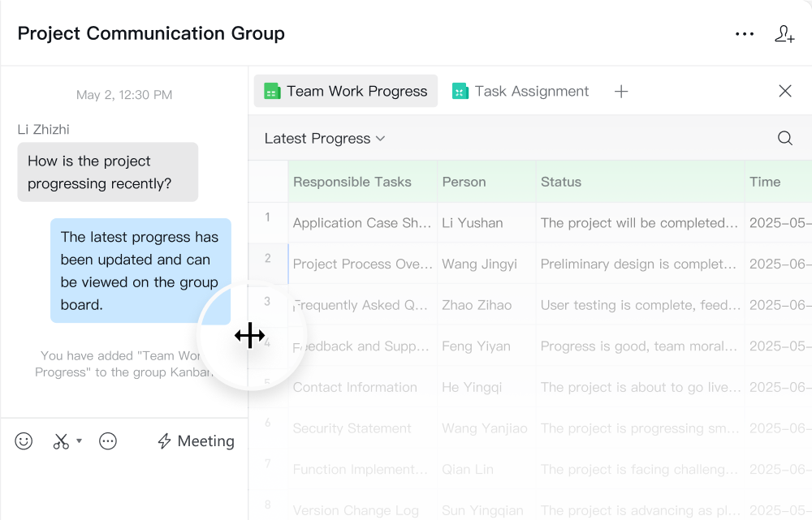Click the panel resize divider handle
Image resolution: width=812 pixels, height=520 pixels.
[249, 335]
